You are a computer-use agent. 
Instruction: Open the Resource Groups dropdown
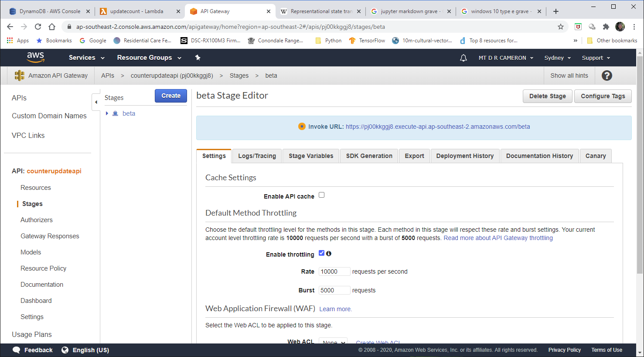click(x=149, y=58)
